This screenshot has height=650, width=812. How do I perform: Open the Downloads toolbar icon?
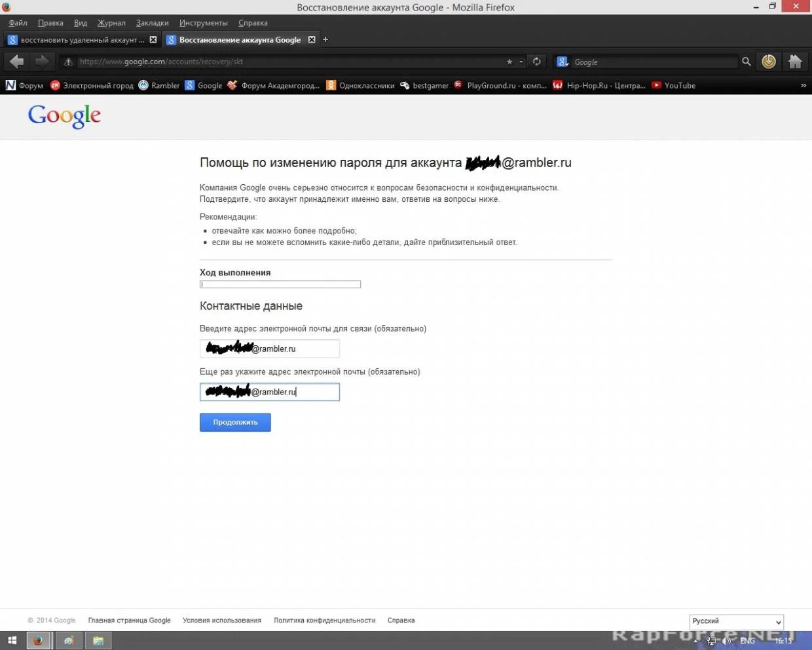(769, 62)
